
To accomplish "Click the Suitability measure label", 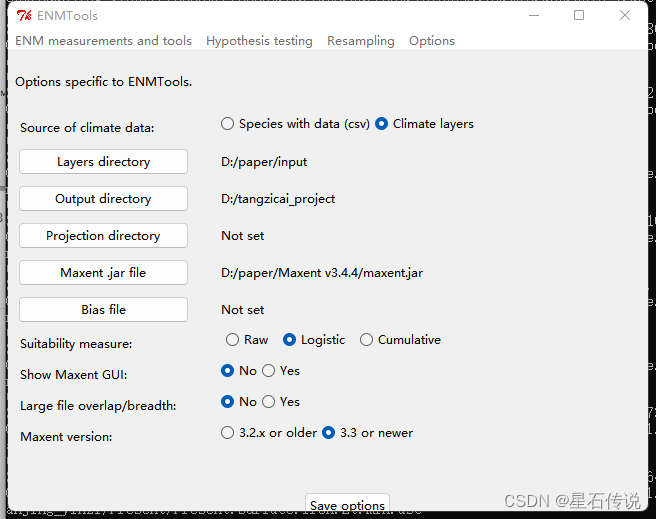I will [x=76, y=344].
